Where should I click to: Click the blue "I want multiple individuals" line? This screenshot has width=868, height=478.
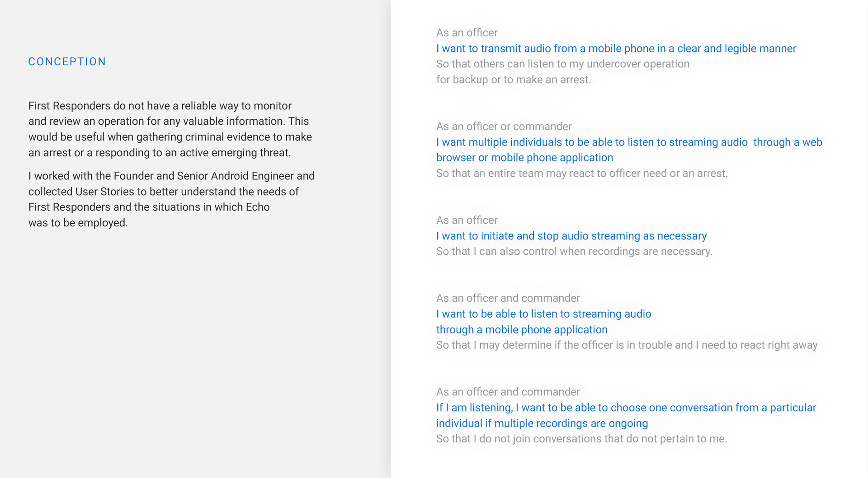[629, 142]
